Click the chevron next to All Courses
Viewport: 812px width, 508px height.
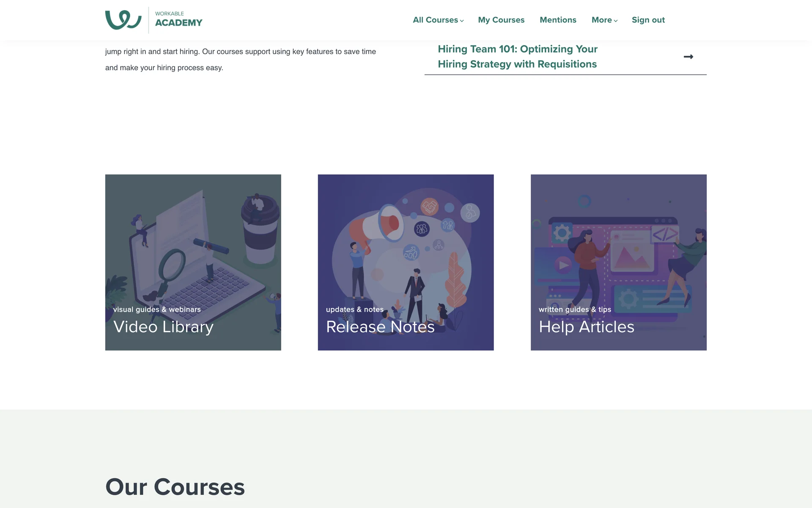462,21
